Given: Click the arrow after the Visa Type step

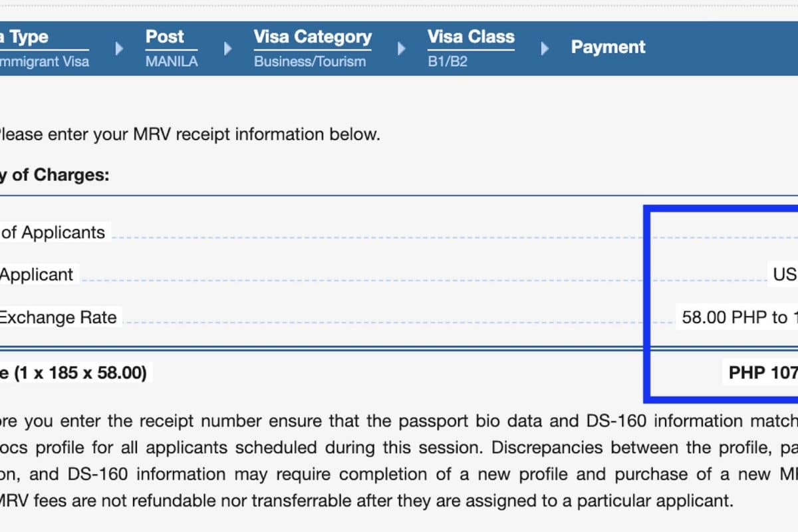Looking at the screenshot, I should (x=120, y=48).
